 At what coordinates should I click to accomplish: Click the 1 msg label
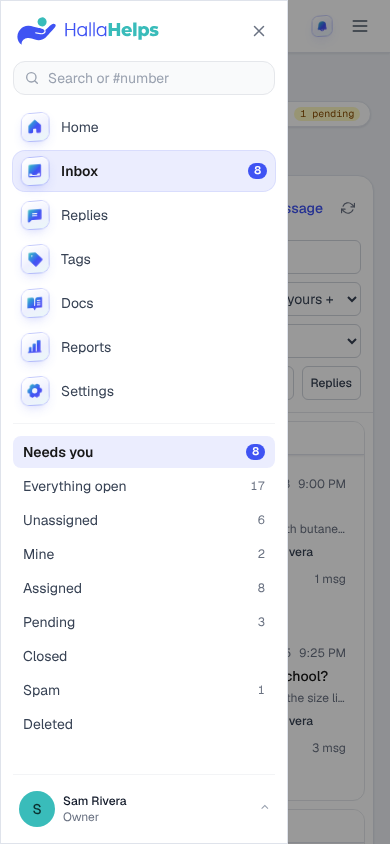(x=330, y=579)
